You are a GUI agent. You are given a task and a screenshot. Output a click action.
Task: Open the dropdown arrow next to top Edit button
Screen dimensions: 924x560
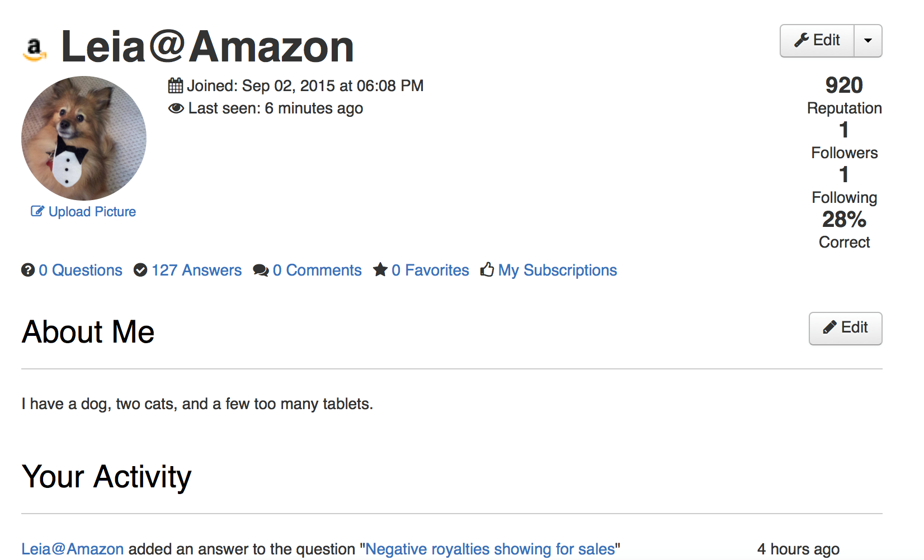click(x=868, y=41)
